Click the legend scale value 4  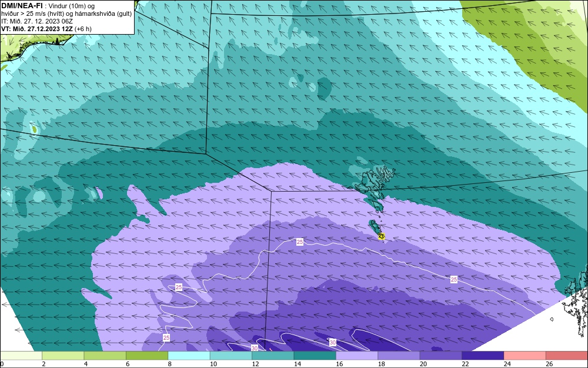point(86,364)
